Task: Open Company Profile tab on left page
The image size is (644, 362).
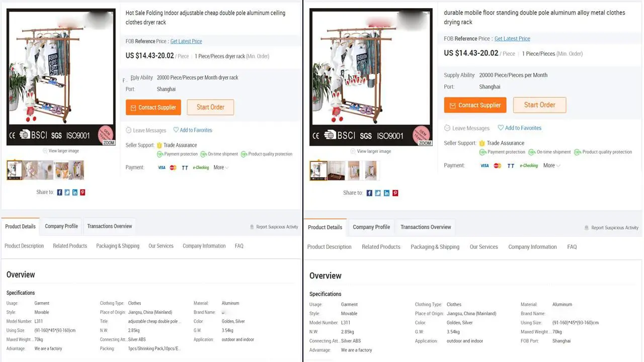Action: click(x=61, y=226)
